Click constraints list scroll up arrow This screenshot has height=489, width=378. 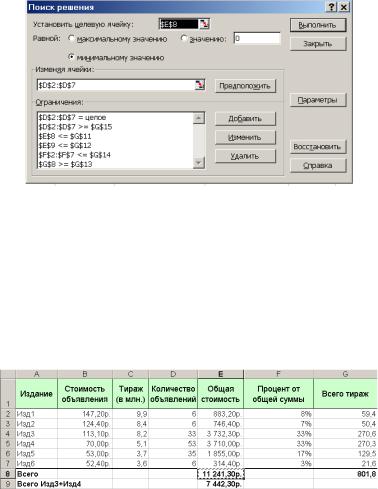[199, 118]
